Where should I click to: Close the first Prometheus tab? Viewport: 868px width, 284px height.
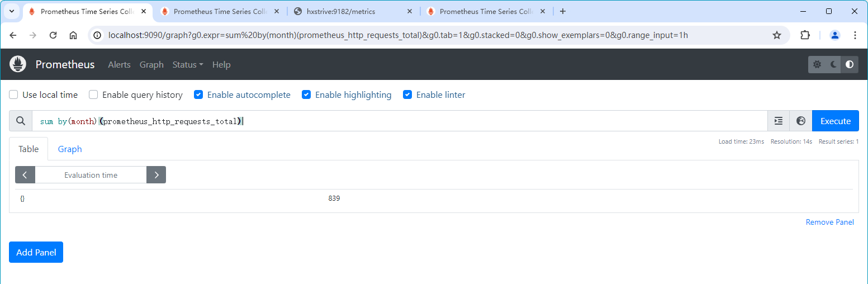point(144,11)
